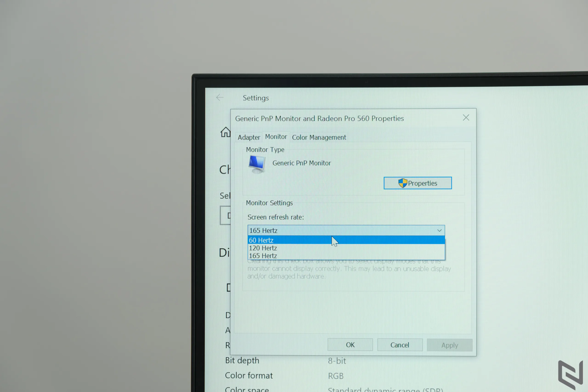Click the Settings window title

click(x=256, y=98)
